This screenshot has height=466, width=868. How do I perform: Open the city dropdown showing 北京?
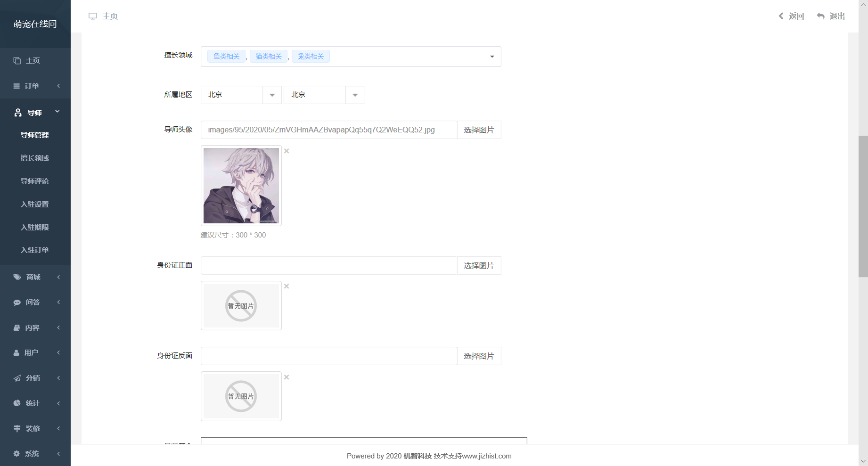click(x=324, y=95)
